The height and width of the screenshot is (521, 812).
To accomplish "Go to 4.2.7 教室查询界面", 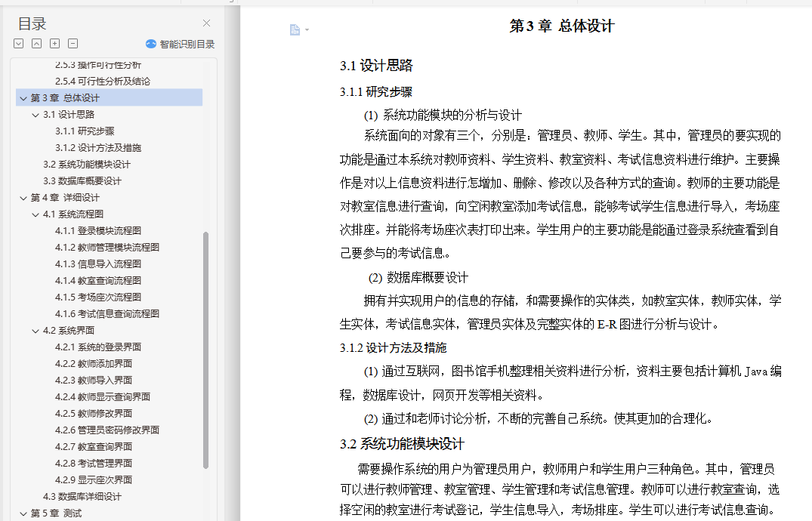I will [94, 446].
